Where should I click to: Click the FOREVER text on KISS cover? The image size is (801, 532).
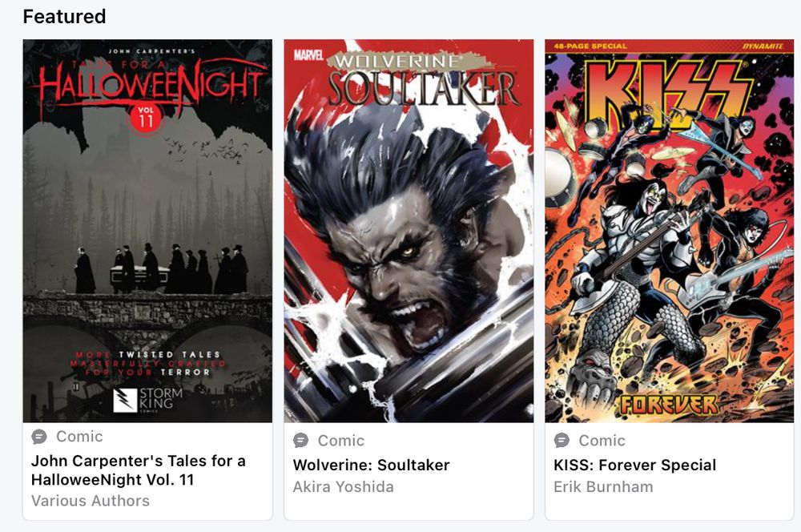pyautogui.click(x=669, y=405)
